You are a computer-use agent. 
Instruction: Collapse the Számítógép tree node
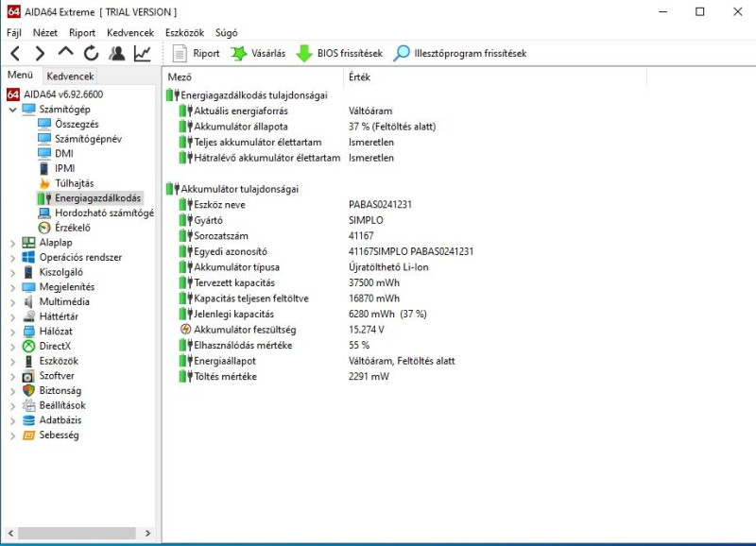12,110
